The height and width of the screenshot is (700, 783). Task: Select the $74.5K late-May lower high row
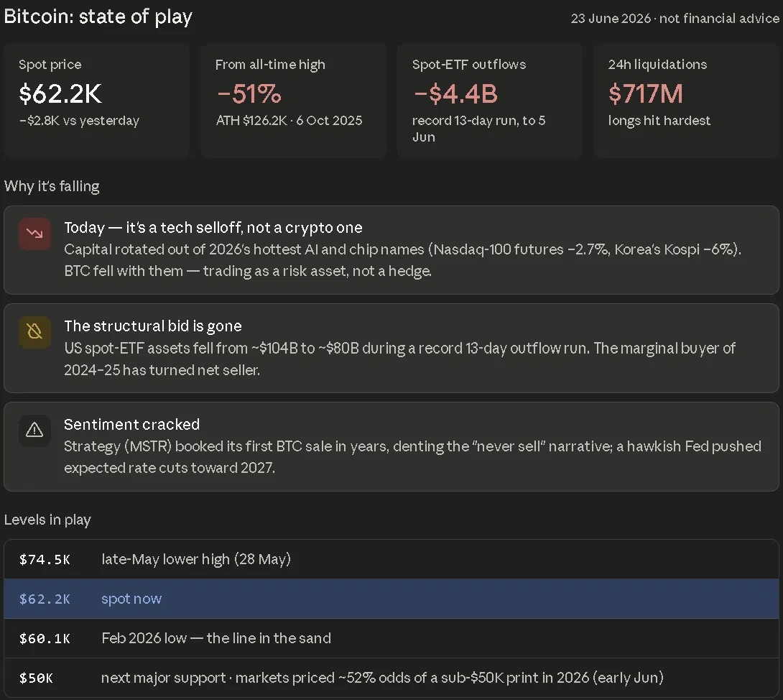pos(391,559)
